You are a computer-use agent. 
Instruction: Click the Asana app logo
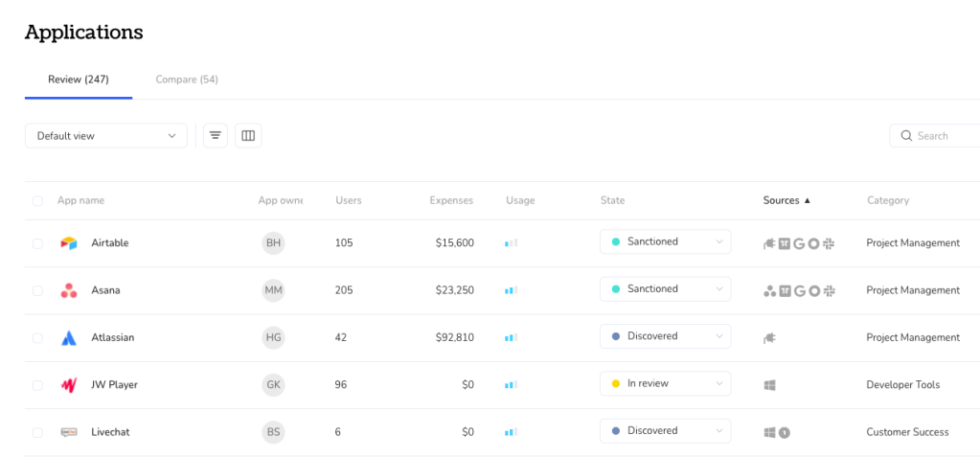coord(68,290)
